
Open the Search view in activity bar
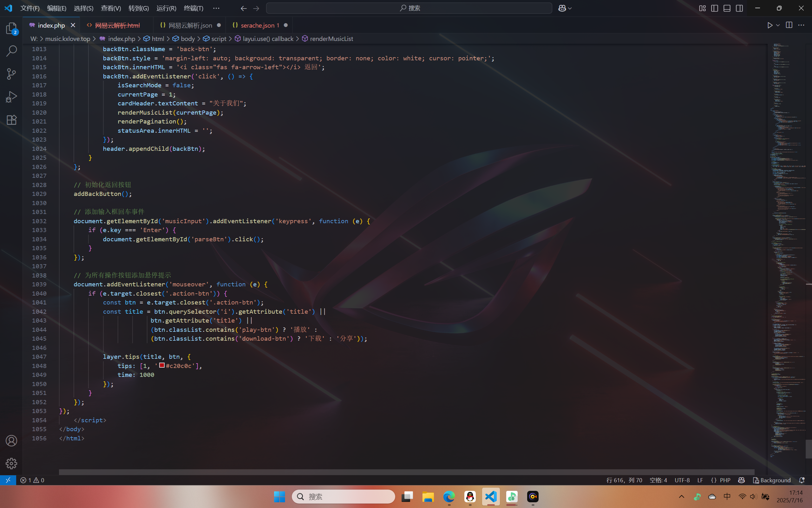[x=11, y=51]
